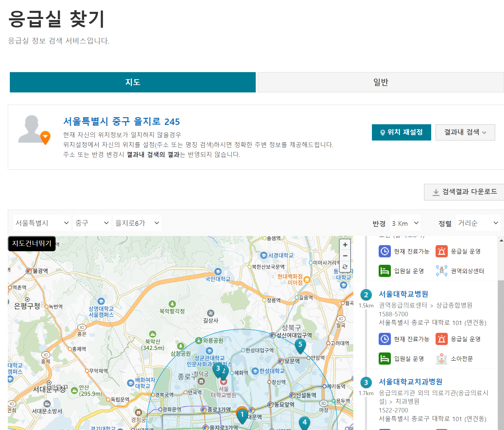Expand the 거리순 sort dropdown
504x430 pixels.
point(478,222)
